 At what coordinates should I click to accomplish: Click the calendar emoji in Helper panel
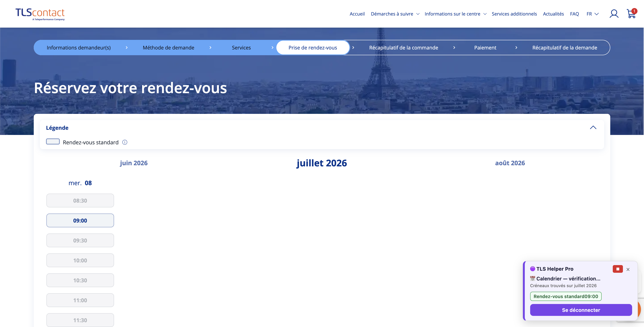tap(532, 279)
